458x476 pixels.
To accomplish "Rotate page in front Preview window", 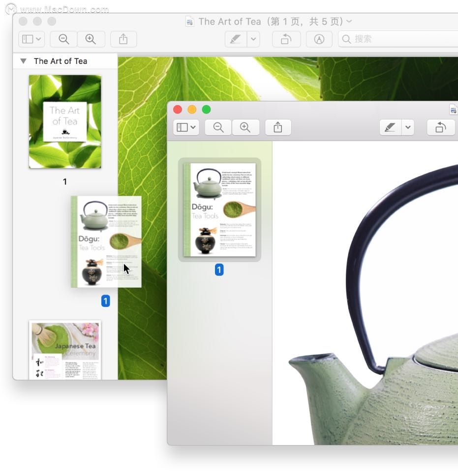I will tap(441, 127).
